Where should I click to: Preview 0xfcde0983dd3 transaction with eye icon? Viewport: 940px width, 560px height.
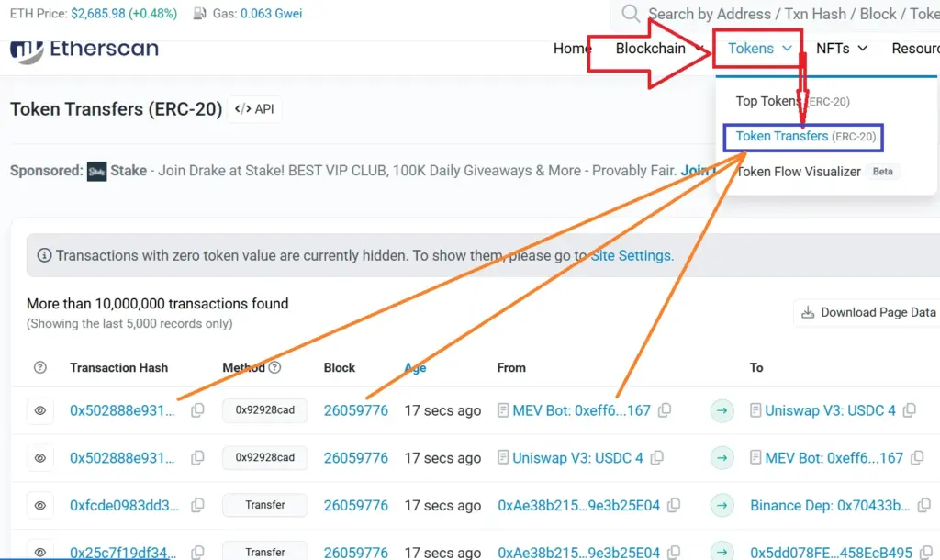coord(40,506)
